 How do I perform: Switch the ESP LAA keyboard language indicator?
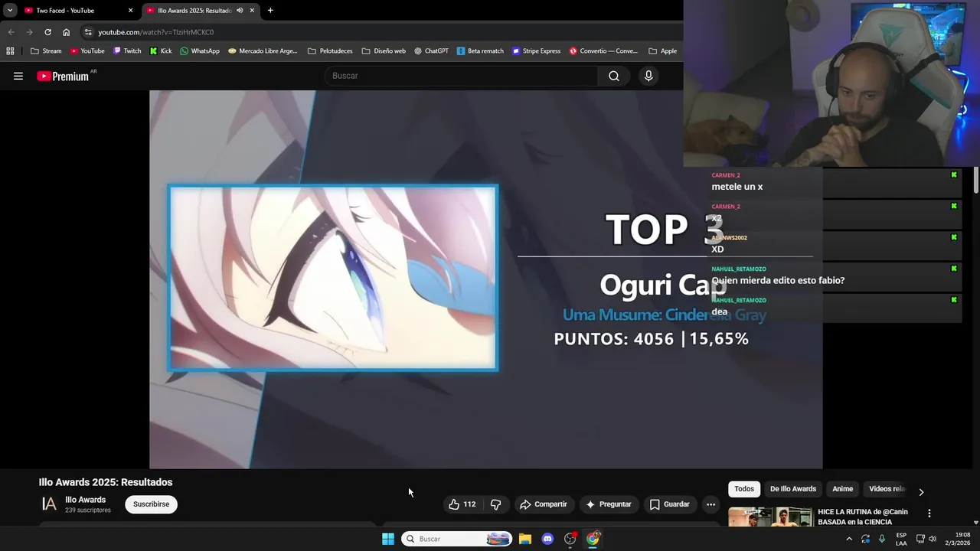pos(901,539)
